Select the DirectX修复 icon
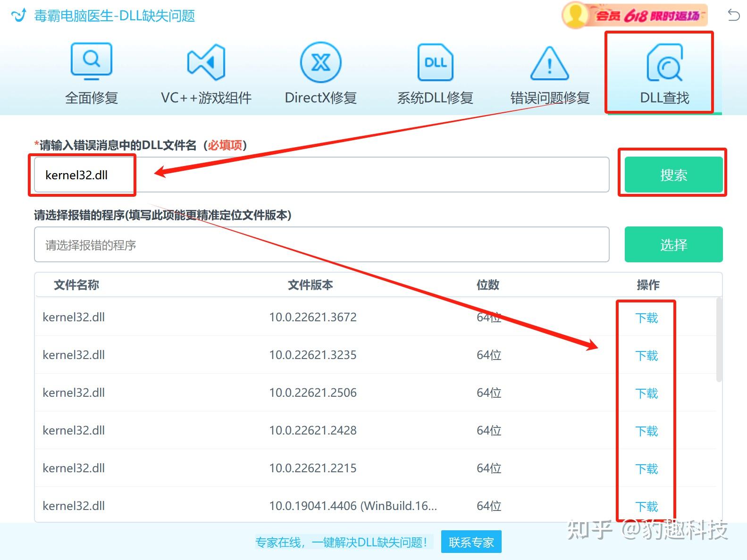Viewport: 747px width, 560px height. [x=321, y=62]
